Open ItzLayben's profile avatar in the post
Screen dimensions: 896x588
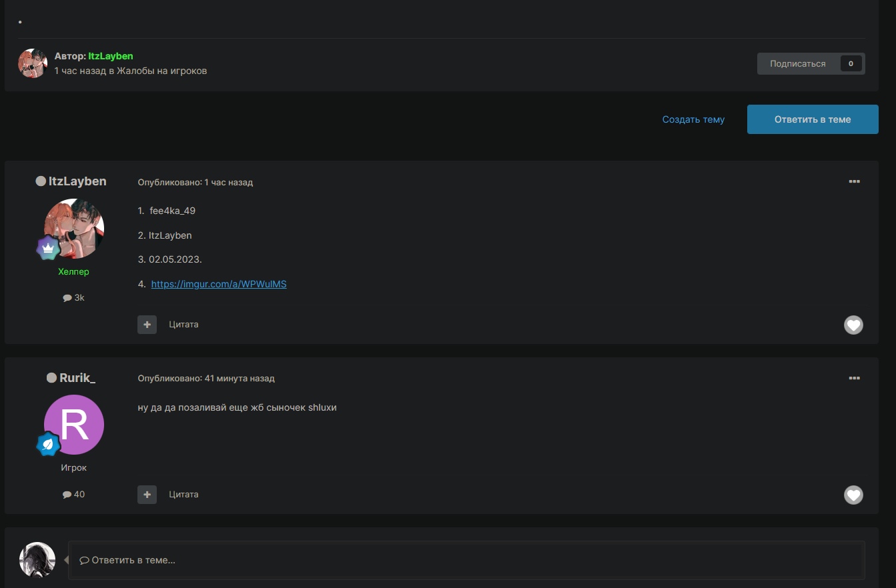click(x=74, y=228)
